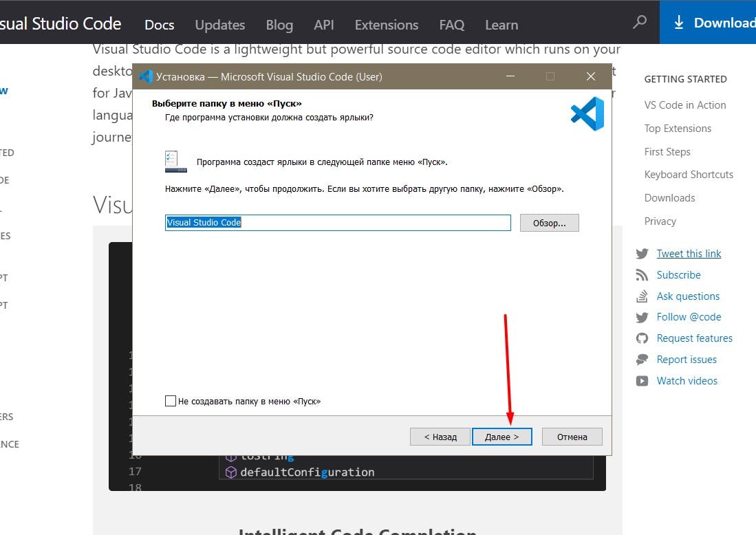The width and height of the screenshot is (756, 535).
Task: Open the FAQ navigation item
Action: (451, 25)
